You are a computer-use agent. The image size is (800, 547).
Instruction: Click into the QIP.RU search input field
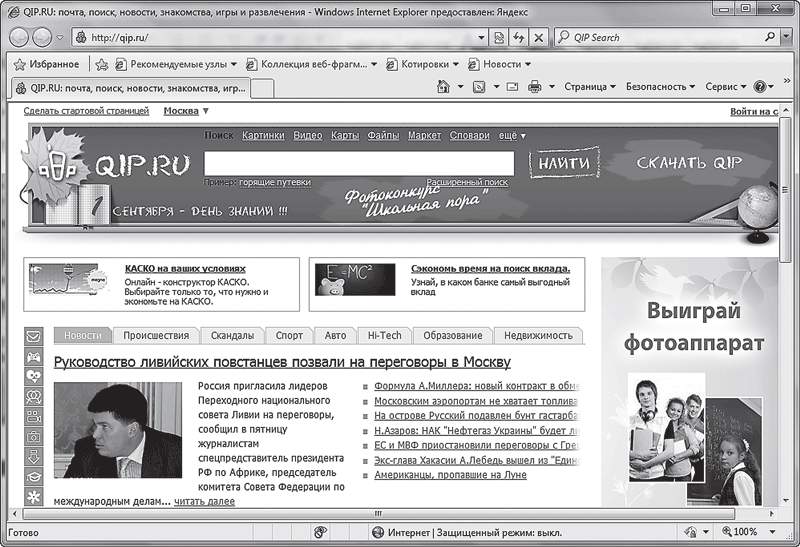358,163
